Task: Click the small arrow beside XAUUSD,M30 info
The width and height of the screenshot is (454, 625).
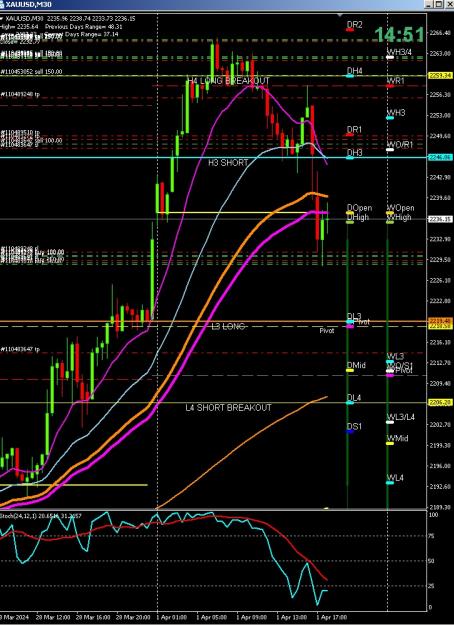Action: (x=2, y=18)
